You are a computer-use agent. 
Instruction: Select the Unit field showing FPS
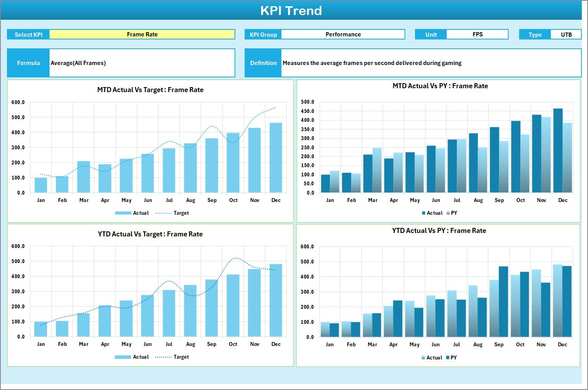pos(477,34)
